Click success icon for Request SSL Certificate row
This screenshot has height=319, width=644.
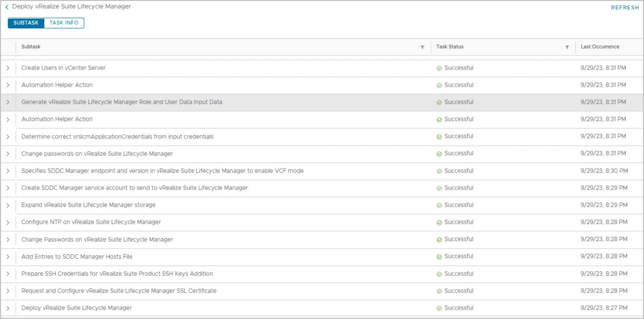(439, 291)
